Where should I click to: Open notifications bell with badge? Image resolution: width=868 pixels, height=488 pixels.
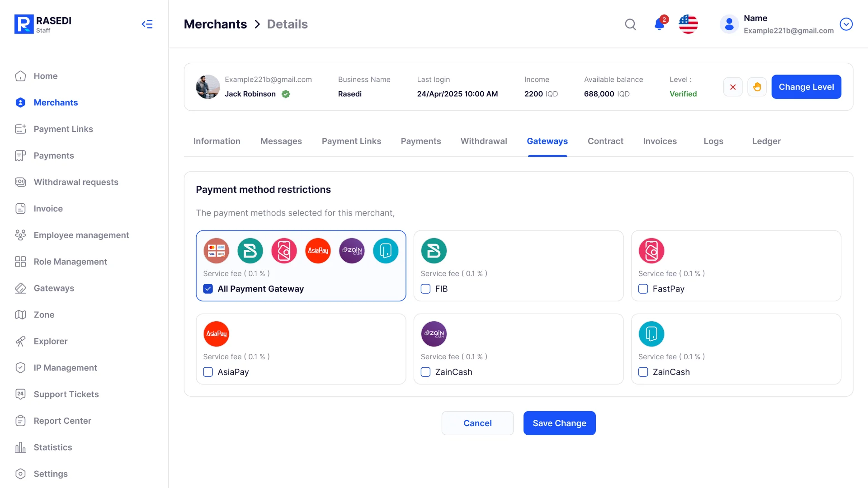click(660, 24)
